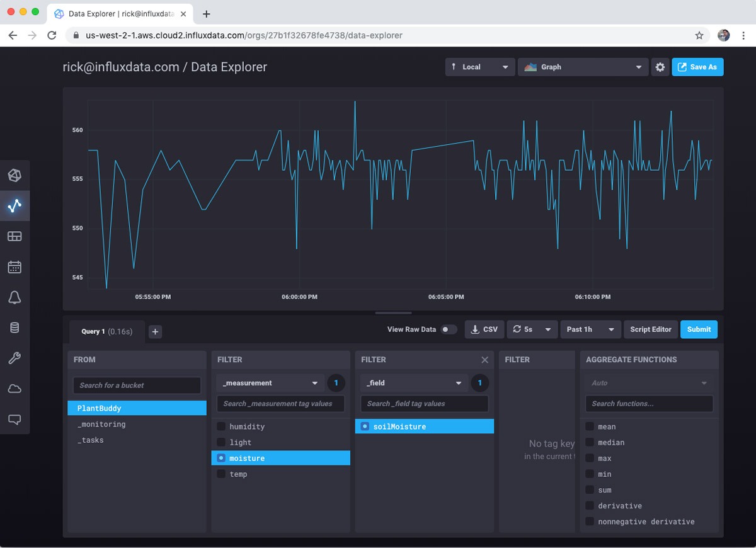The image size is (756, 548).
Task: Open Tasks calendar icon in sidebar
Action: [x=14, y=267]
